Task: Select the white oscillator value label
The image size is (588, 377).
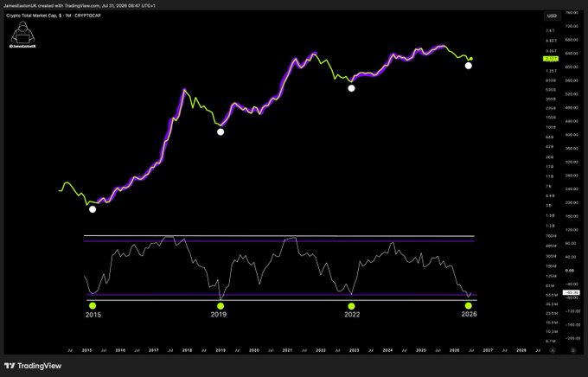Action: coord(571,292)
